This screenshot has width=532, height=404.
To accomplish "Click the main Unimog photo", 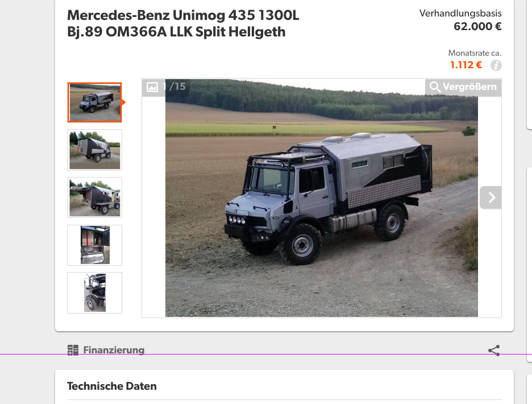I will [321, 198].
